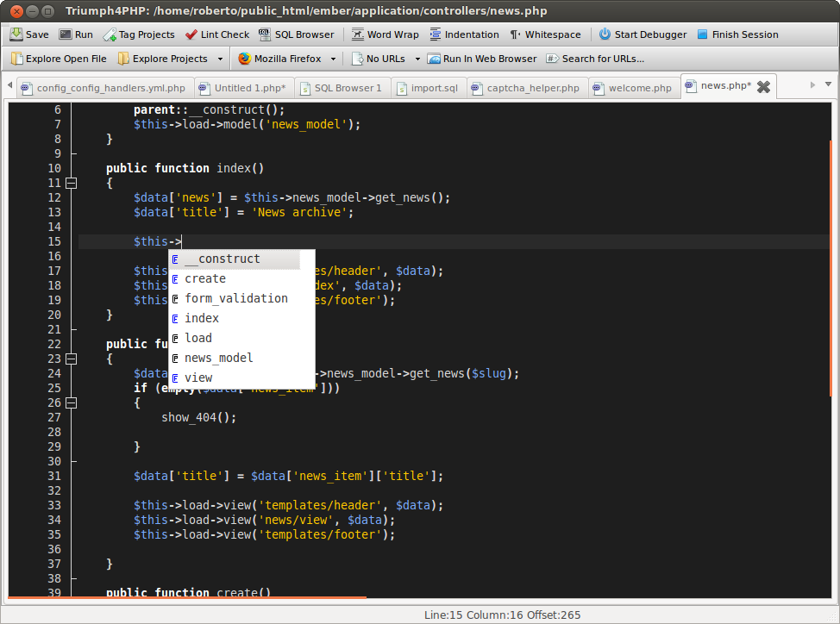
Task: Click the Tag Projects icon
Action: [110, 34]
